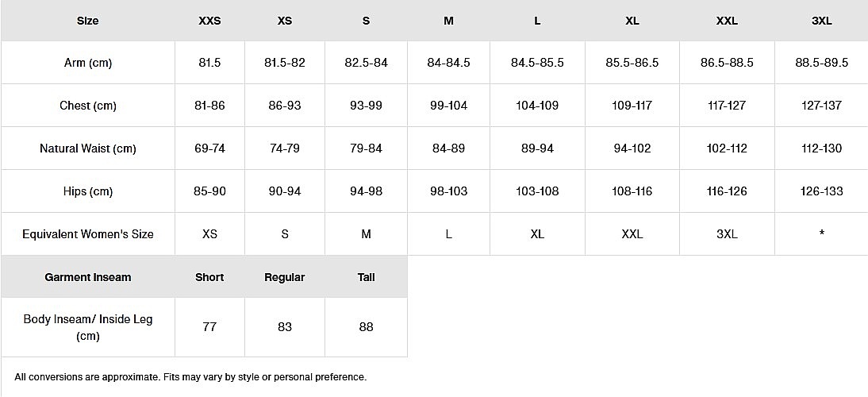Click the Hips (cm) row label
This screenshot has height=397, width=868.
[x=88, y=191]
